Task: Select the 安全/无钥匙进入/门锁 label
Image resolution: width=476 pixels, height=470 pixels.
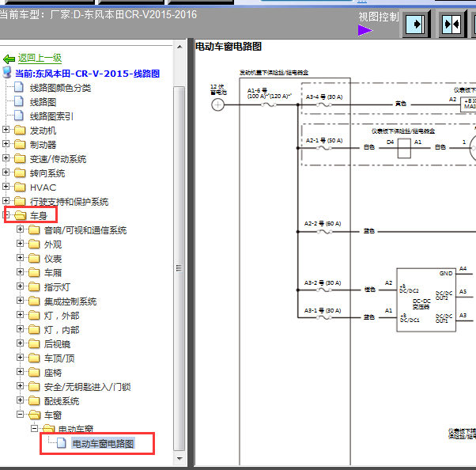Action: 88,387
